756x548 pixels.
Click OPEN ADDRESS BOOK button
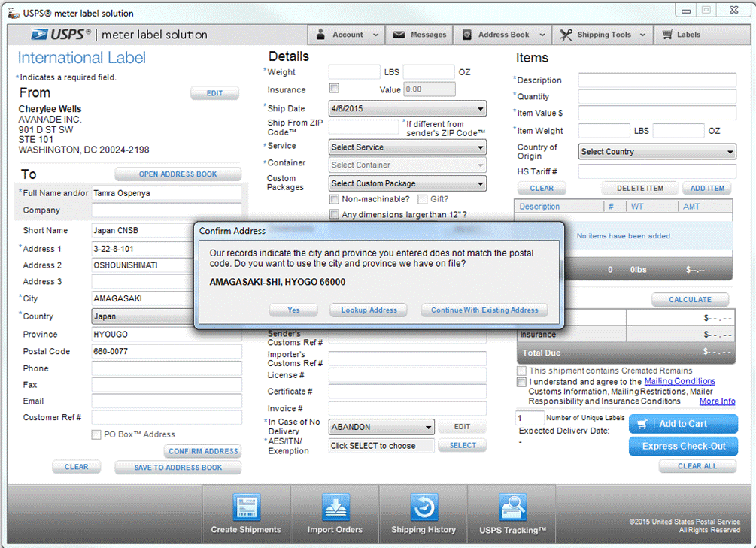coord(178,174)
